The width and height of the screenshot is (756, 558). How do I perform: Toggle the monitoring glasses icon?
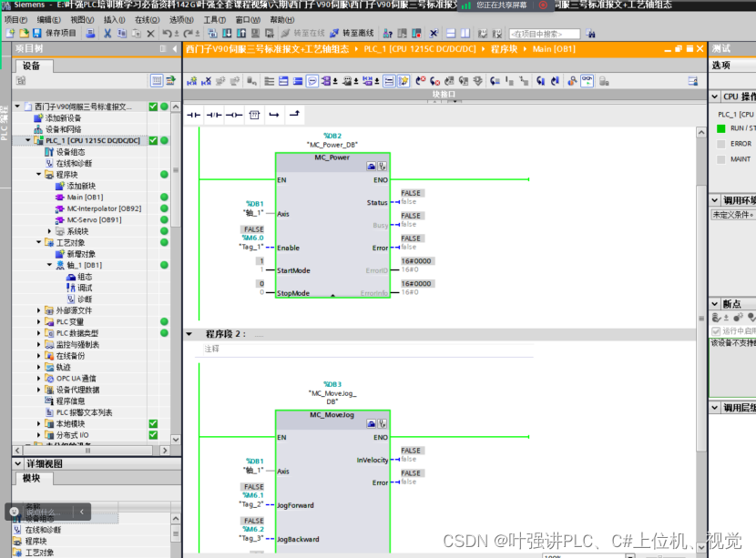tap(587, 81)
